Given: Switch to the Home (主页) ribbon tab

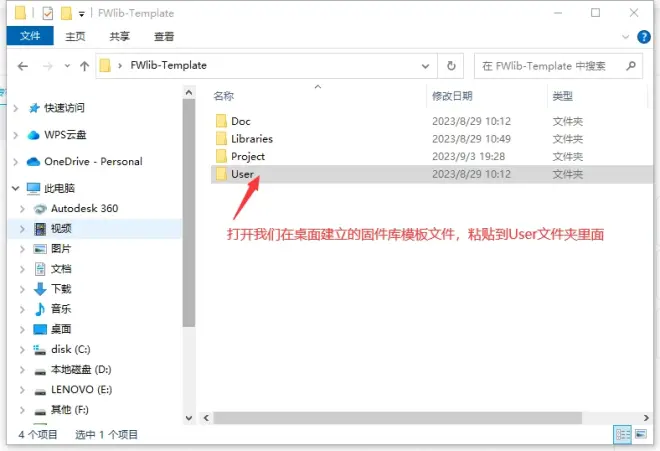Looking at the screenshot, I should click(x=75, y=37).
